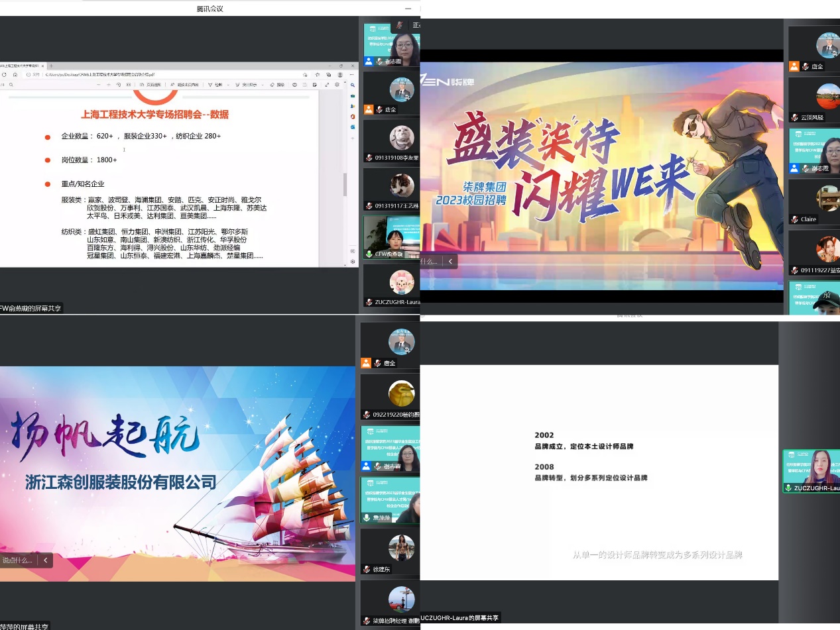The height and width of the screenshot is (630, 840).
Task: Select participant 091319117王艺琳 avatar tile
Action: (x=392, y=189)
